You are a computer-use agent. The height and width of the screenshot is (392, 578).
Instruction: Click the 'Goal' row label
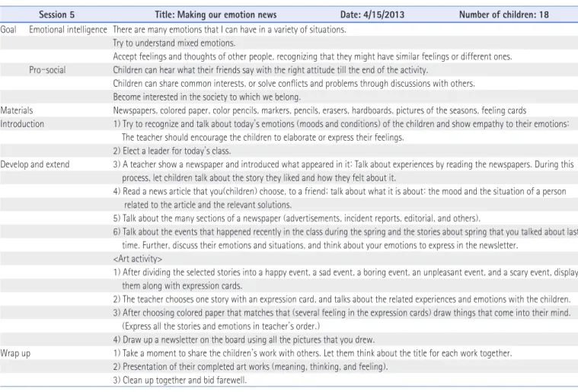[8, 30]
